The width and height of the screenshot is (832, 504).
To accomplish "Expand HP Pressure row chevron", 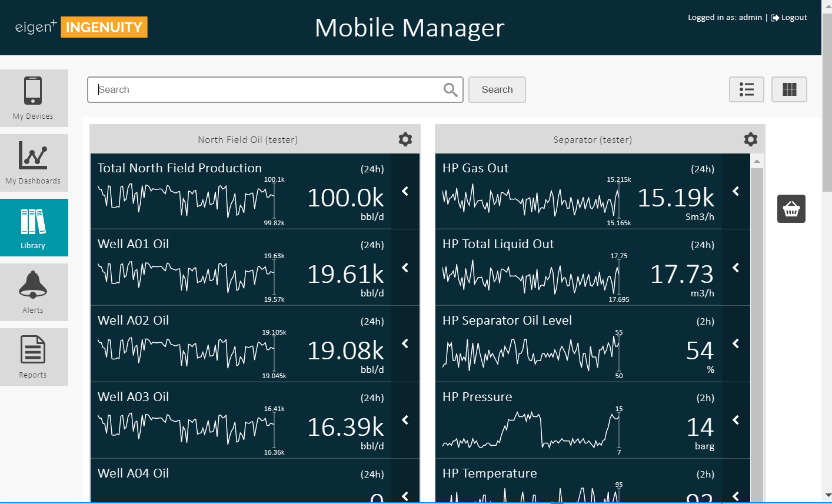I will coord(736,420).
